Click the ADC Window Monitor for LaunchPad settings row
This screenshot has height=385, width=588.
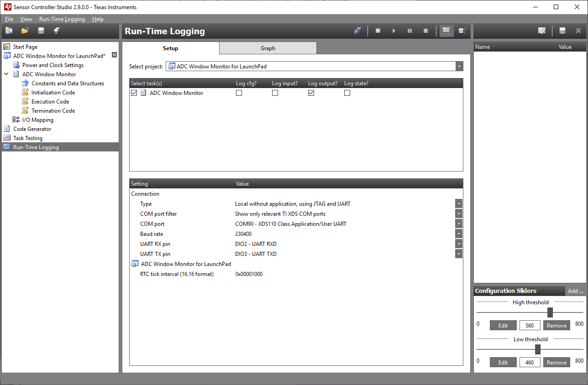[x=296, y=264]
